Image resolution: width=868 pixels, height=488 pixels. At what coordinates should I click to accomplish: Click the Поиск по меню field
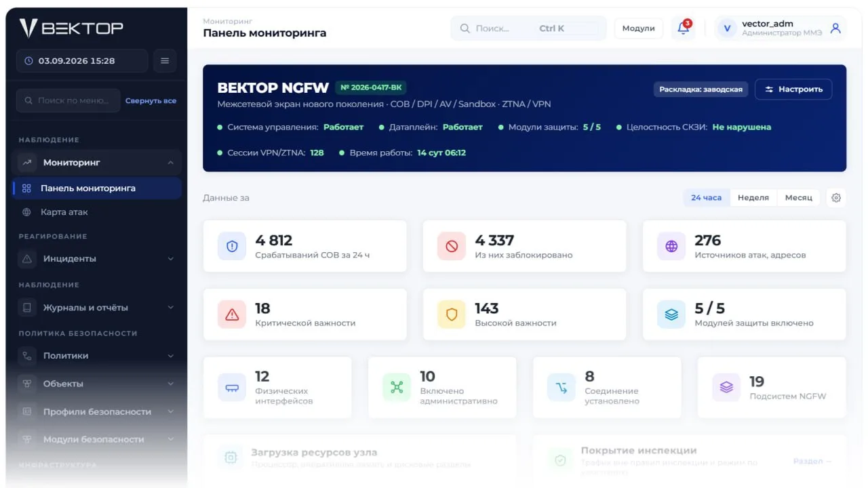pos(68,100)
